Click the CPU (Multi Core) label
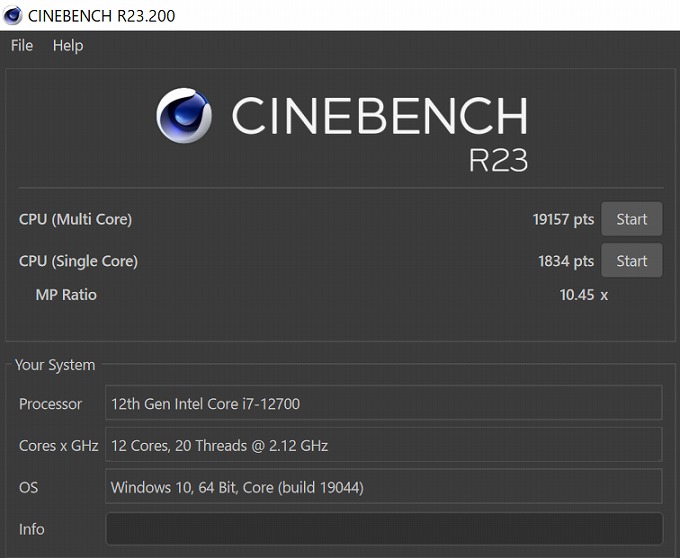Viewport: 680px width, 558px height. click(x=75, y=219)
